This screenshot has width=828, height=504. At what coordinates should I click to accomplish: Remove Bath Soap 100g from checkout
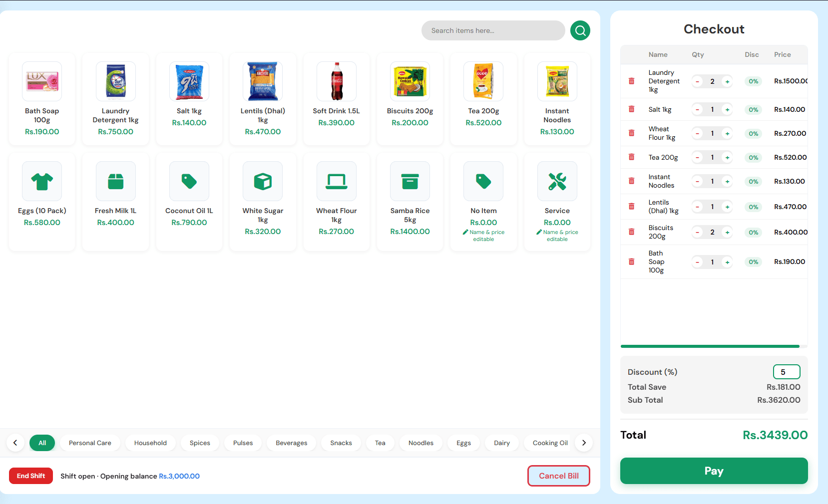click(x=631, y=262)
